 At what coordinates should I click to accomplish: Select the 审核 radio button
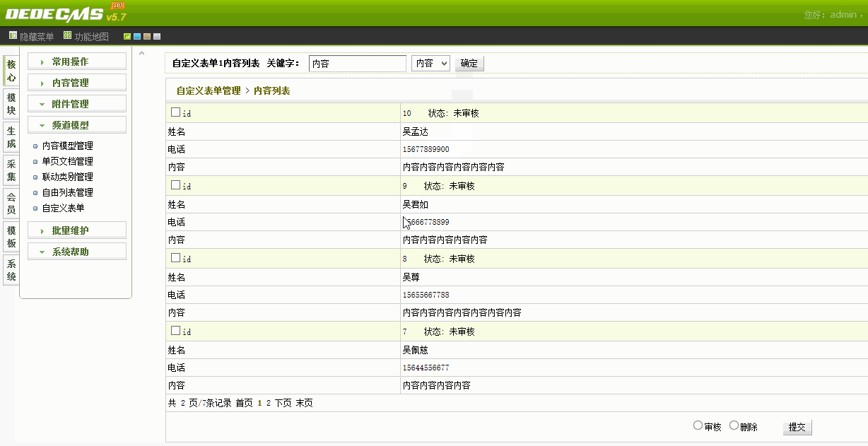pyautogui.click(x=698, y=426)
